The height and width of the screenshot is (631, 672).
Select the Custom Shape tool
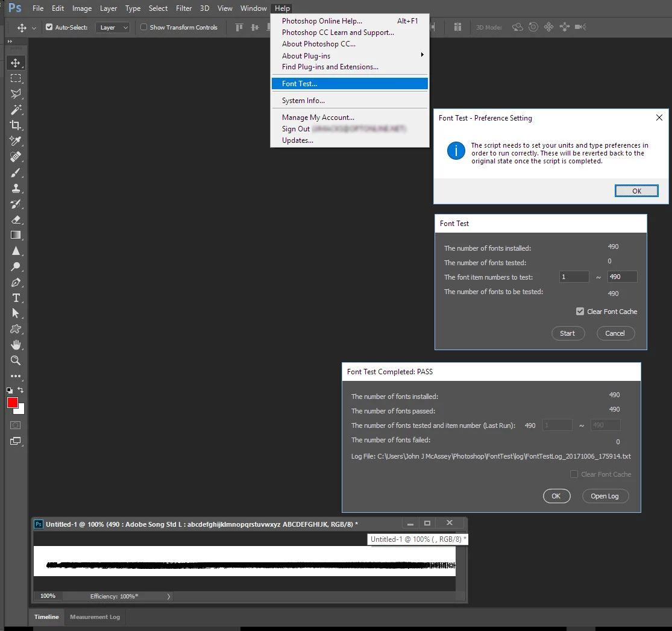(16, 329)
